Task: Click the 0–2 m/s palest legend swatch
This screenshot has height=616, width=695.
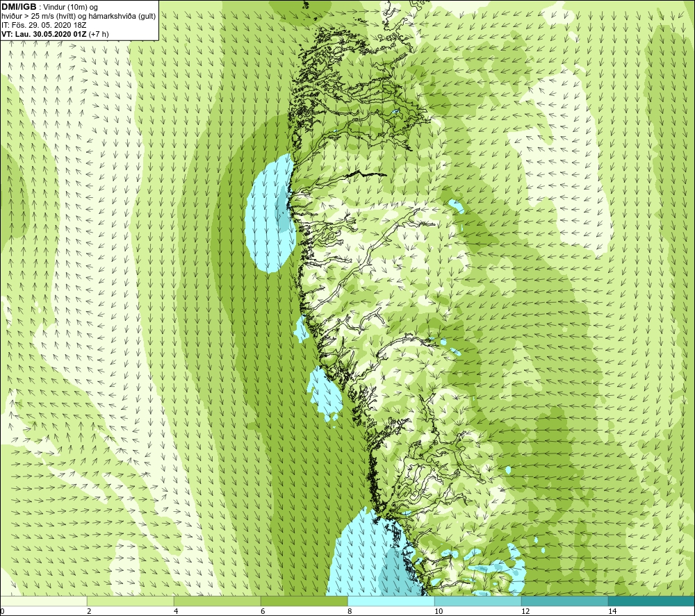Action: coord(43,601)
